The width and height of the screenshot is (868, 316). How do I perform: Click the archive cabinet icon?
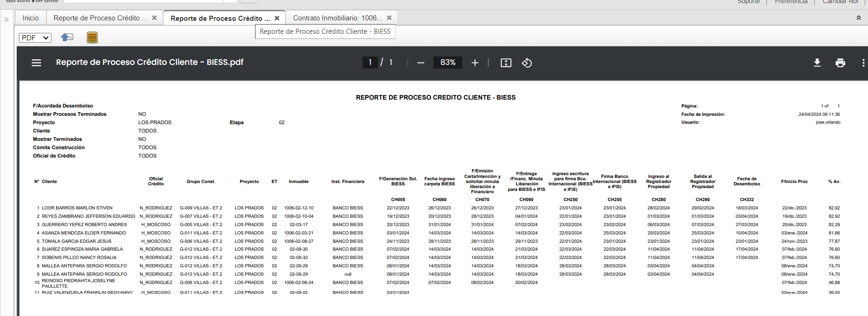[x=92, y=38]
